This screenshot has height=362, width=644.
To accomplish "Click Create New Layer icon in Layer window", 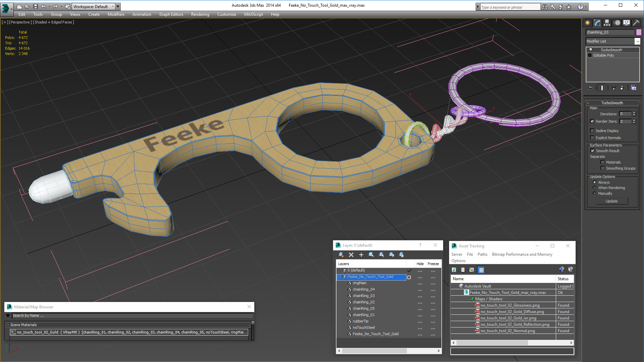I will tap(341, 255).
